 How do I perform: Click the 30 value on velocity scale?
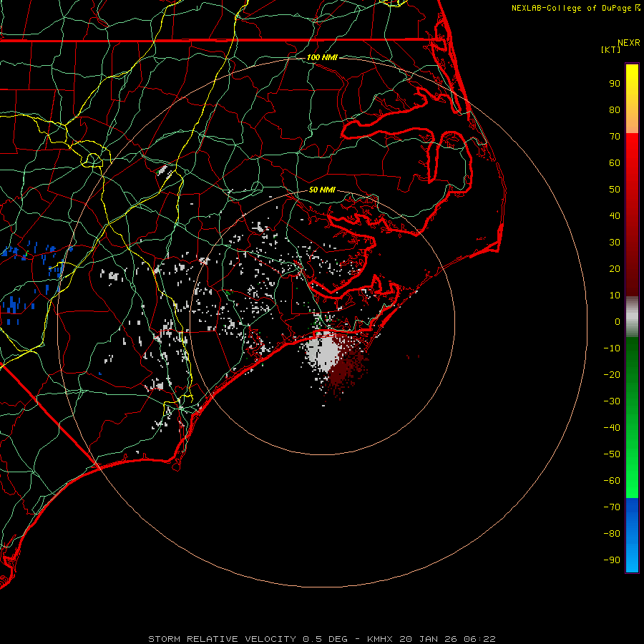coord(615,243)
